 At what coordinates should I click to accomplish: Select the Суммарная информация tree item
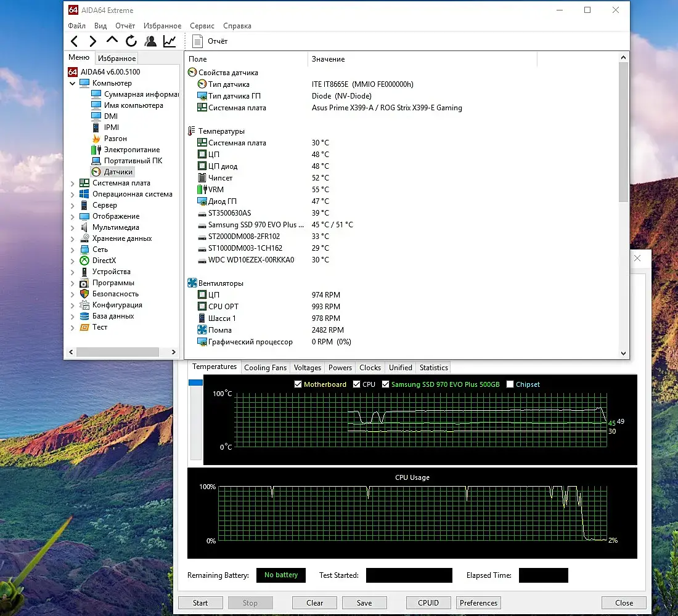click(x=141, y=94)
